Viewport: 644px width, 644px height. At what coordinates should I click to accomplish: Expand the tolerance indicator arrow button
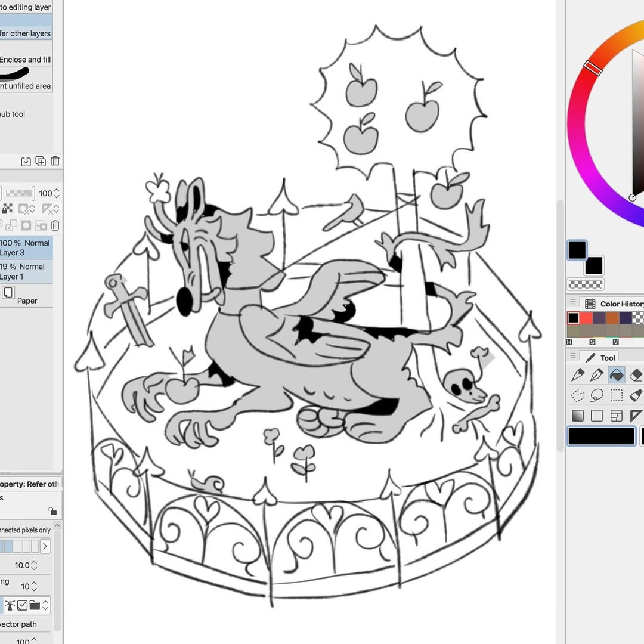tap(45, 546)
